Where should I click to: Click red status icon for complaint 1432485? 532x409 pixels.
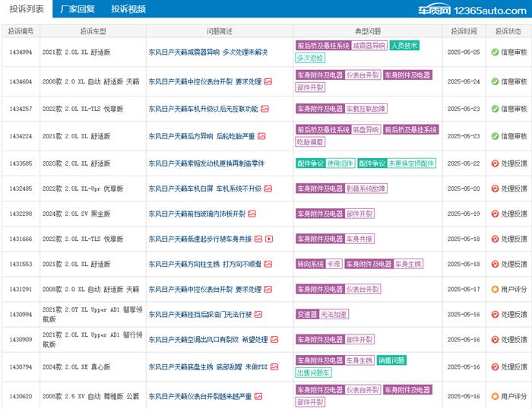495,189
